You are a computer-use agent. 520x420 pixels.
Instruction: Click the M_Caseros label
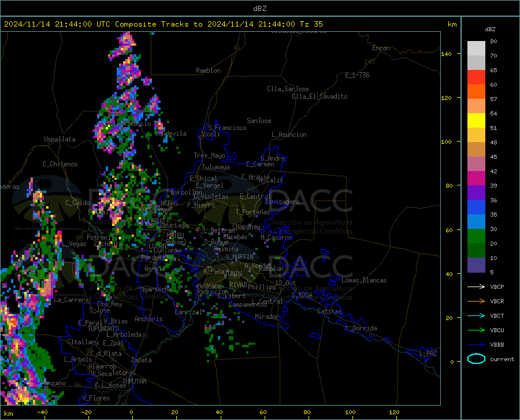[276, 237]
